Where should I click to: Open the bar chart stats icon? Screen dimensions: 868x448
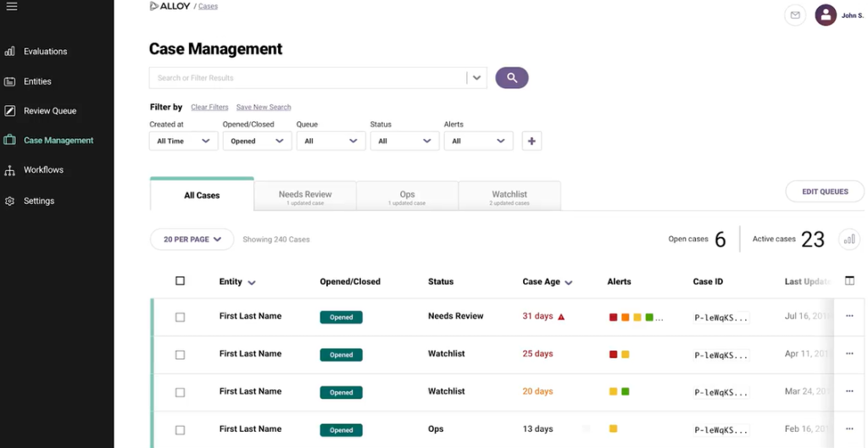click(849, 240)
